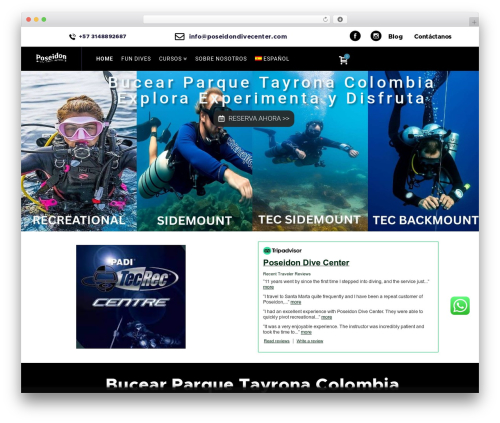
Task: Select the Tec Backmount image panel
Action: click(x=423, y=151)
